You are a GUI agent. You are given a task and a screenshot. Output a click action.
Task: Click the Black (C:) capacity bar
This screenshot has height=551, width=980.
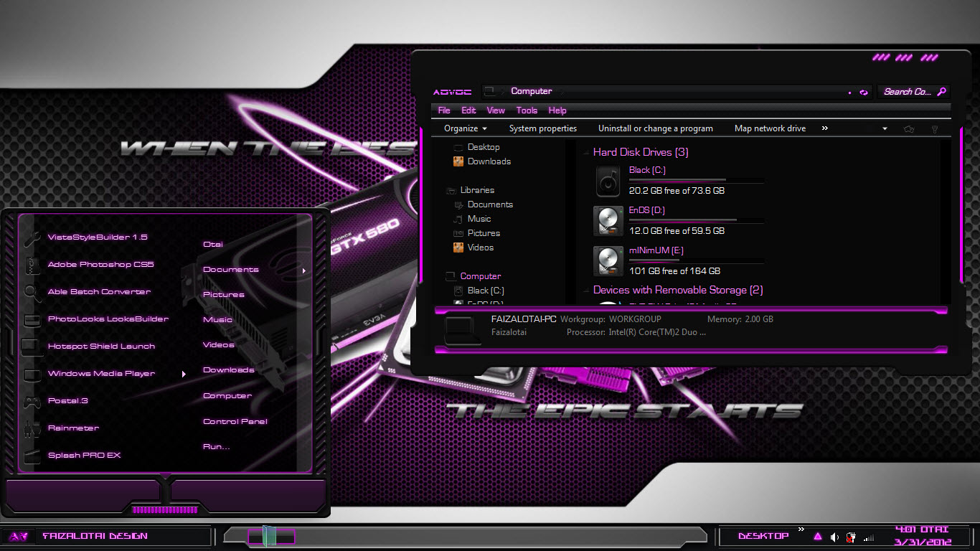[x=696, y=180]
